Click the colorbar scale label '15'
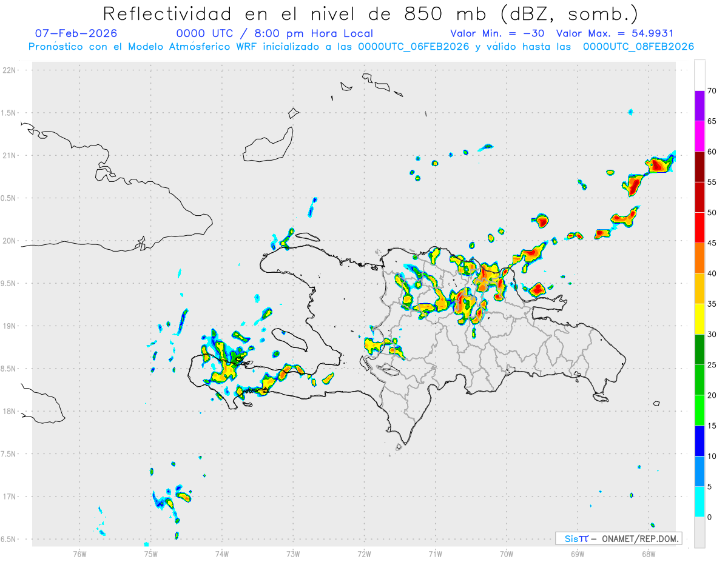 click(712, 426)
